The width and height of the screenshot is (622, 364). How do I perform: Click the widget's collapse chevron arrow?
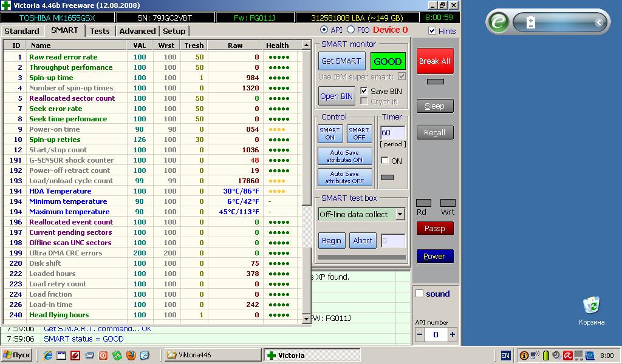tap(598, 22)
